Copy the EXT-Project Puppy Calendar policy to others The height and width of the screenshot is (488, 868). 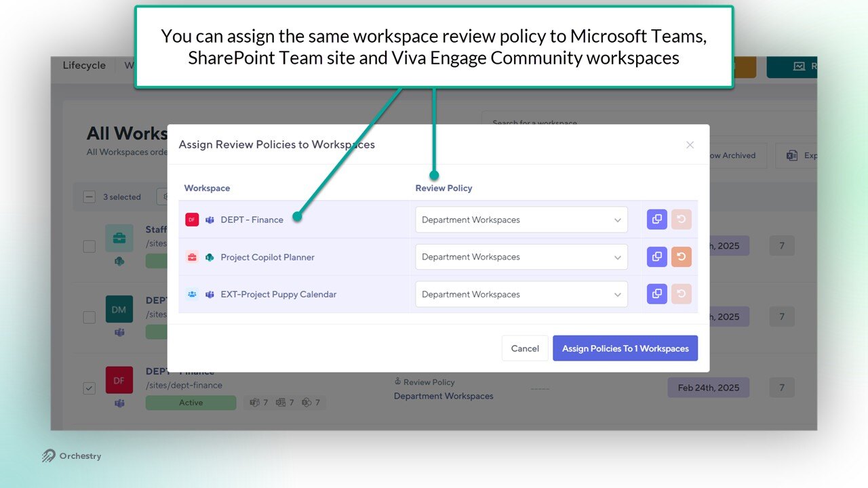coord(657,294)
